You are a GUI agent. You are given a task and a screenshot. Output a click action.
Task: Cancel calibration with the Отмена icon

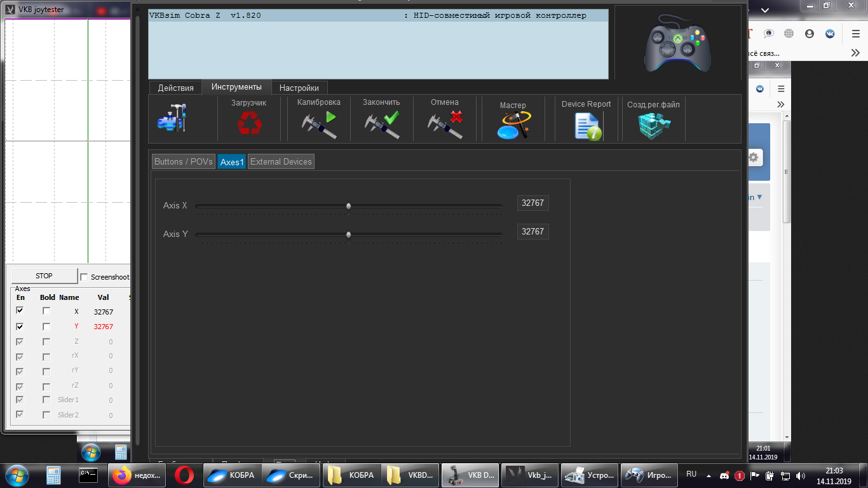coord(444,123)
